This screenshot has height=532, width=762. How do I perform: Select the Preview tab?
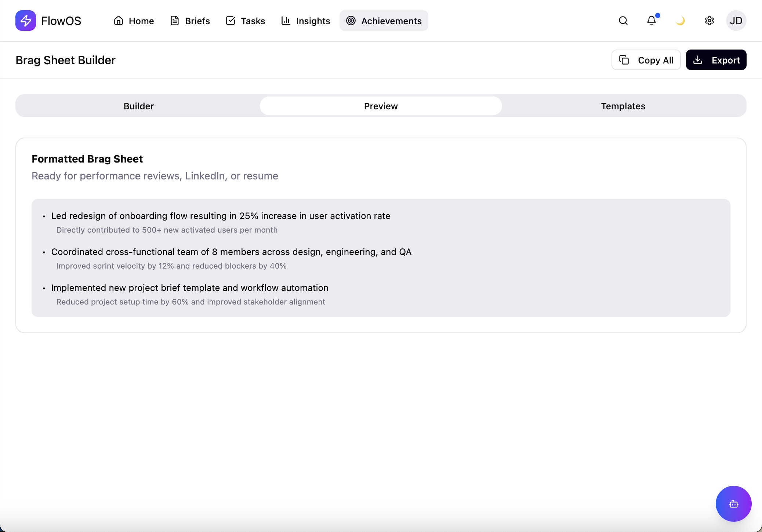[381, 106]
